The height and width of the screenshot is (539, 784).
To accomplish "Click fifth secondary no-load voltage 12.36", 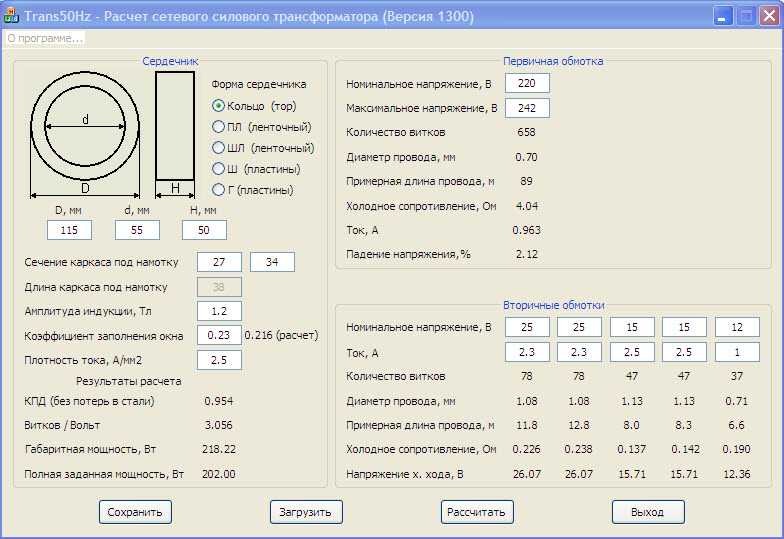I will tap(737, 474).
